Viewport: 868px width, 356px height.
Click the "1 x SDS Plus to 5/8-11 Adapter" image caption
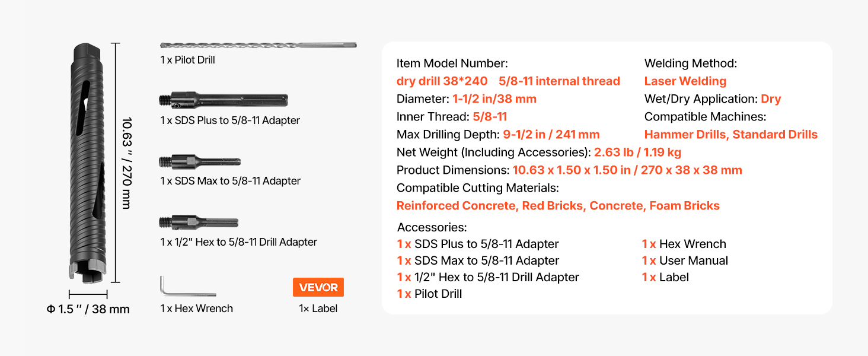[x=230, y=120]
